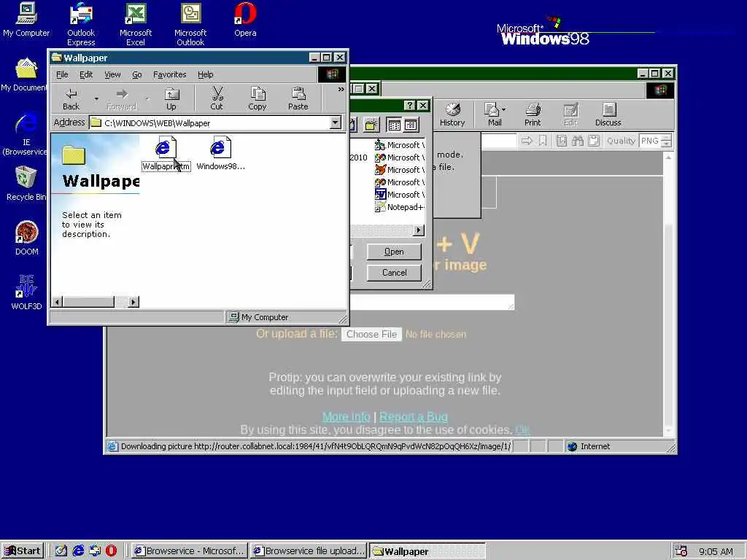Click the go arrow icon beside the address field
This screenshot has height=560, width=747.
tap(527, 141)
